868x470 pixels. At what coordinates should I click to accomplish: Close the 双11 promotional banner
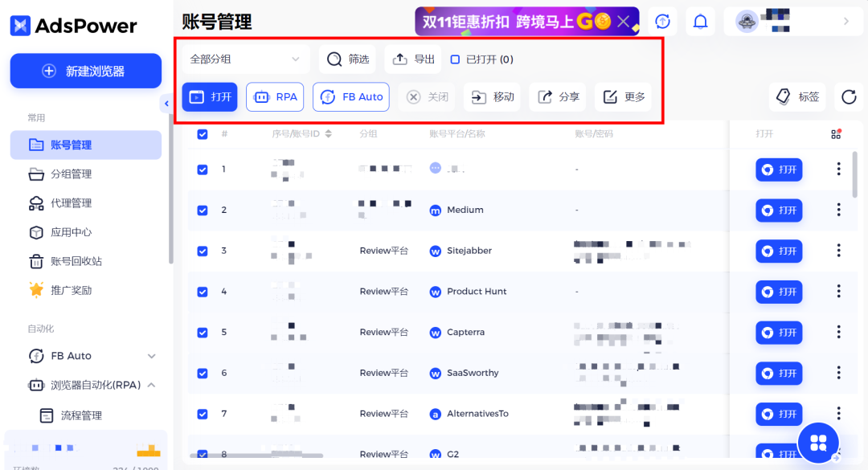624,22
